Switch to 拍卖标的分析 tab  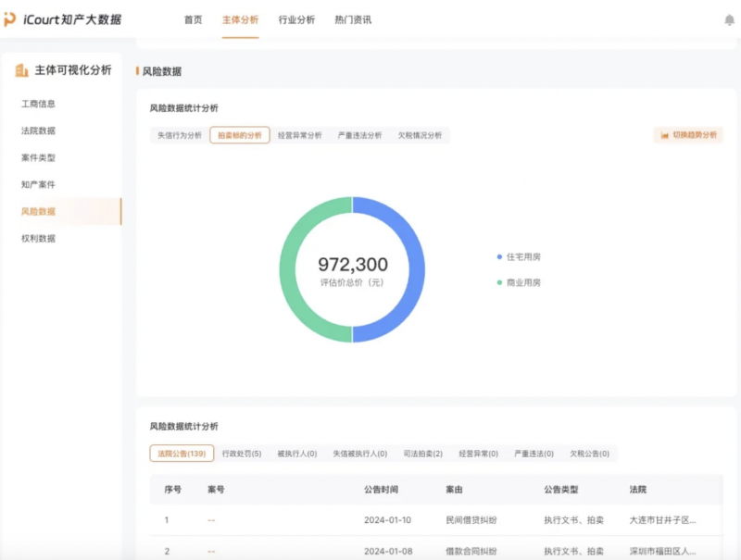coord(240,135)
